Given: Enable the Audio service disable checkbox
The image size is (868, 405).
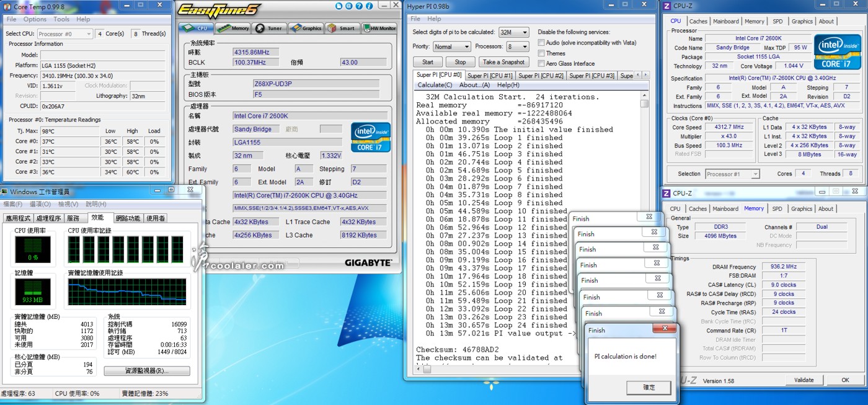Looking at the screenshot, I should pyautogui.click(x=541, y=43).
